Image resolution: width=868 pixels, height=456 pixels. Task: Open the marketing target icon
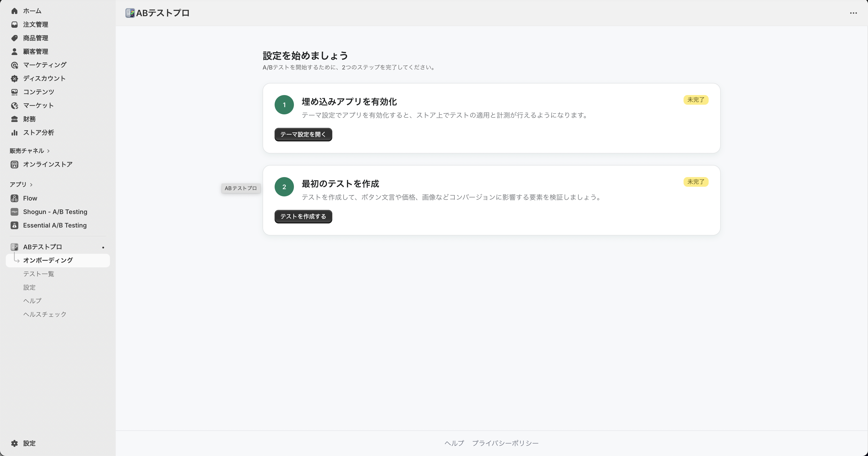coord(14,65)
